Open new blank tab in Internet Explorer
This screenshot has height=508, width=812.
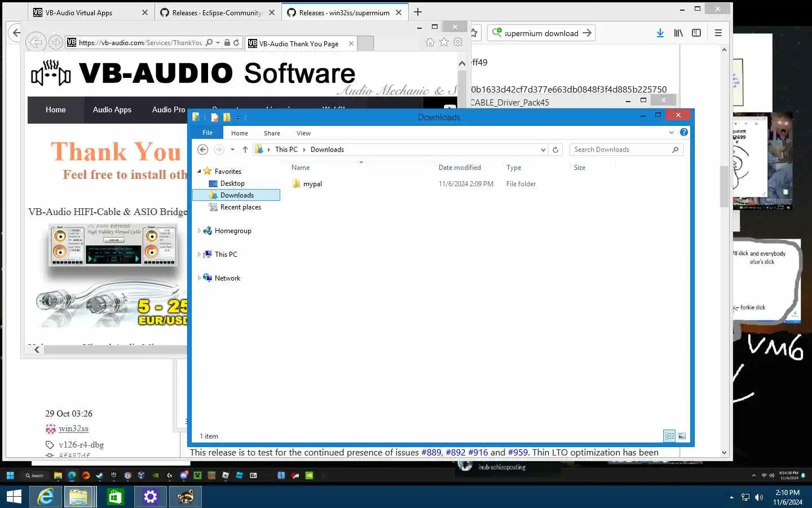pos(366,43)
